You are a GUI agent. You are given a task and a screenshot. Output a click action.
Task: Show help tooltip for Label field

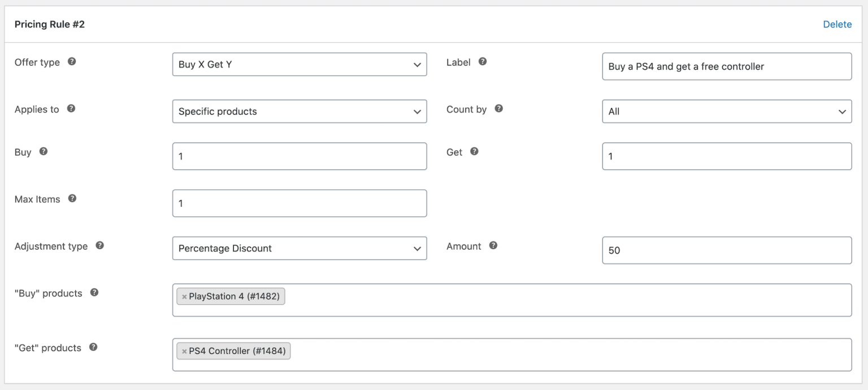(483, 62)
